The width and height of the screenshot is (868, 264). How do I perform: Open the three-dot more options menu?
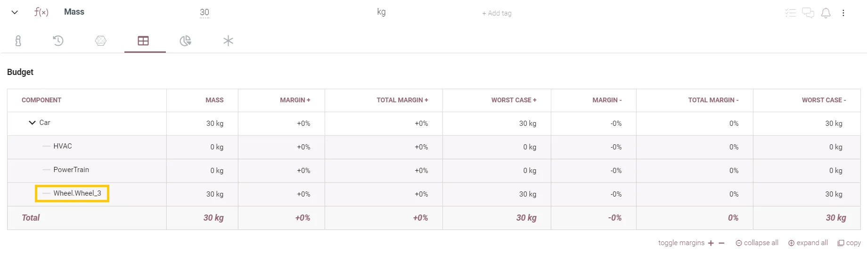(x=843, y=13)
